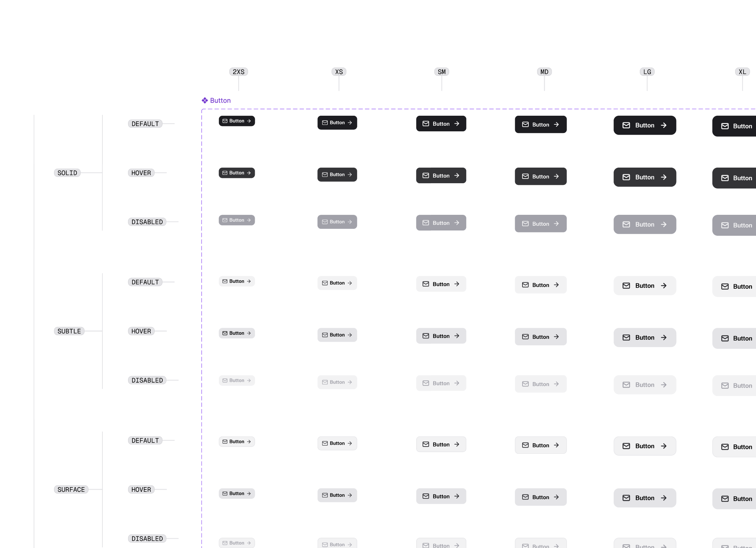This screenshot has width=756, height=548.
Task: Select the MD size column label
Action: tap(544, 71)
